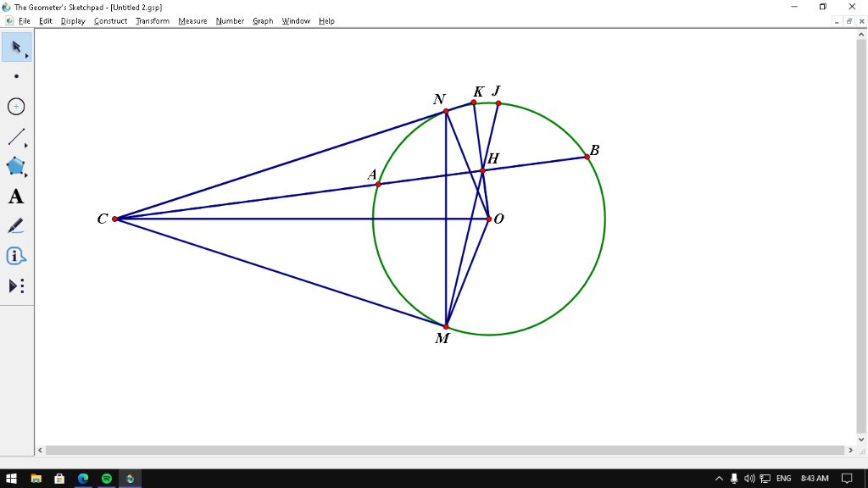Click the document icon in menu bar
Screen dimensions: 868x488
coord(9,21)
